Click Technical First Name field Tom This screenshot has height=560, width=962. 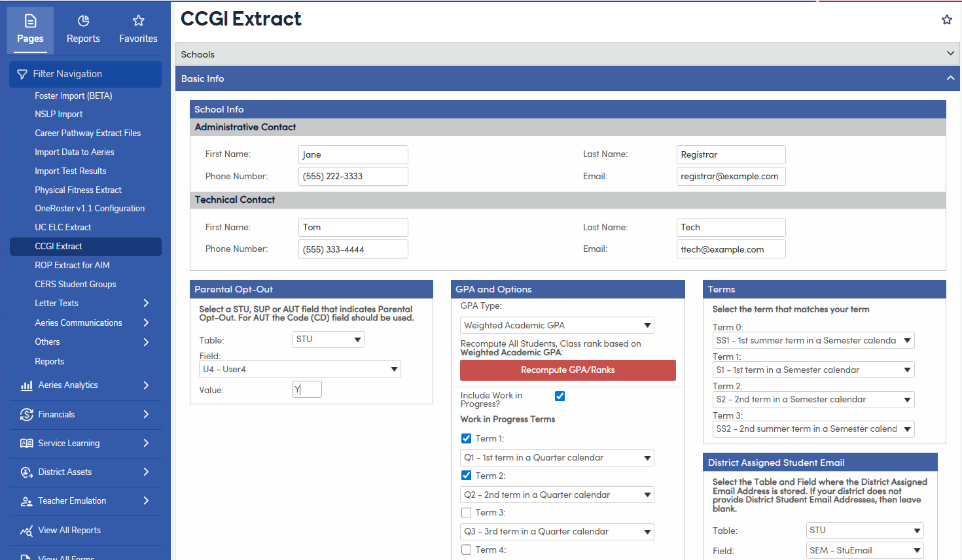click(353, 227)
